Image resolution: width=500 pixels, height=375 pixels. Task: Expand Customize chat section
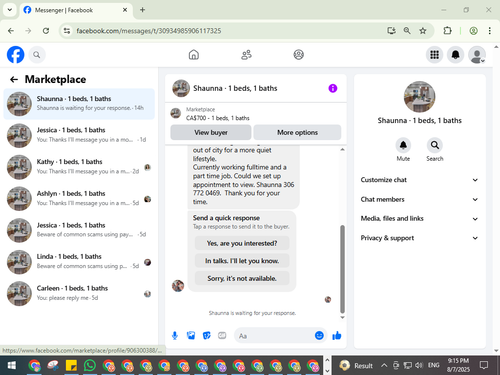point(419,180)
